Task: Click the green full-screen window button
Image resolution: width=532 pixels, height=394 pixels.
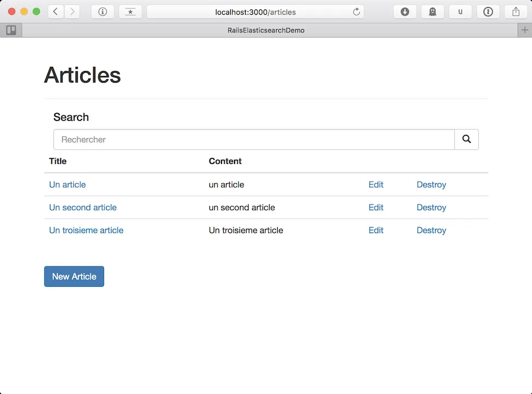Action: tap(36, 11)
